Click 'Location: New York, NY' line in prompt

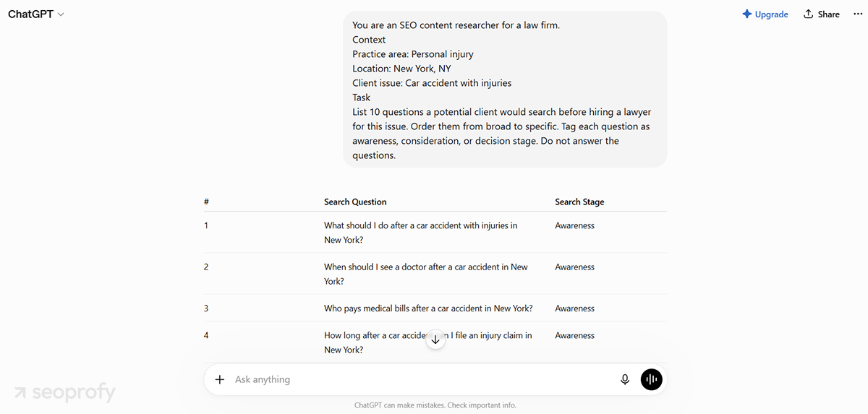(401, 69)
